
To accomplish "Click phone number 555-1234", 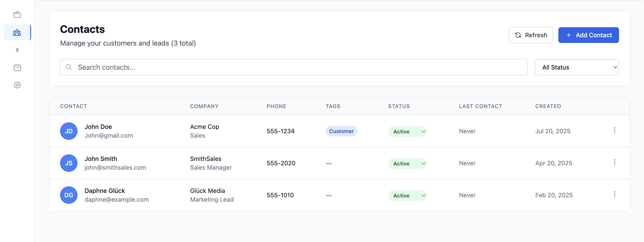I will pyautogui.click(x=281, y=131).
